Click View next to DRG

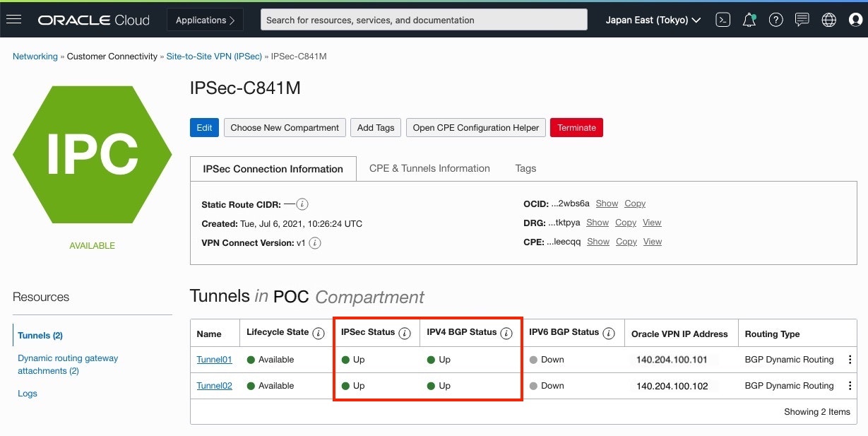click(x=652, y=223)
